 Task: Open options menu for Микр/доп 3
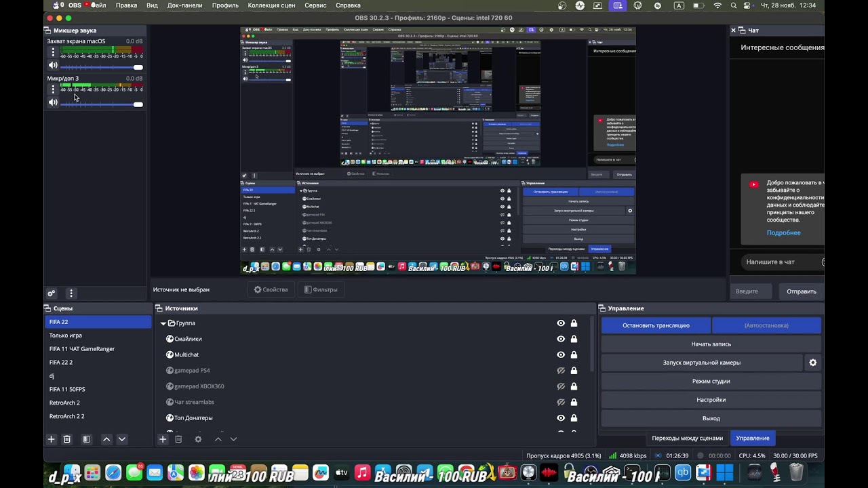[53, 89]
